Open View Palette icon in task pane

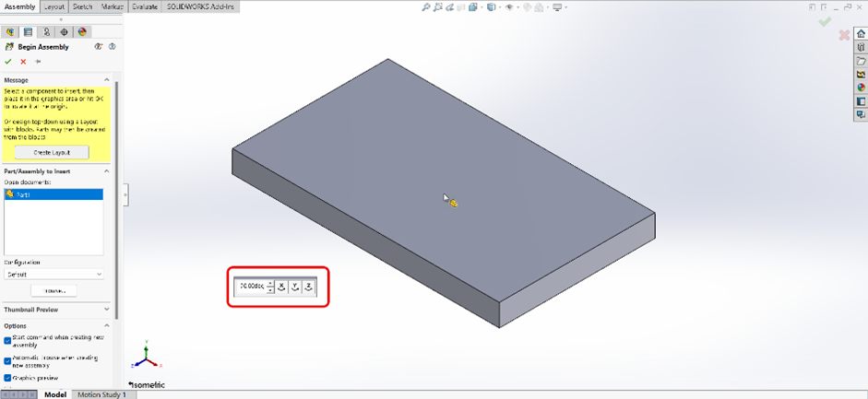click(x=861, y=74)
